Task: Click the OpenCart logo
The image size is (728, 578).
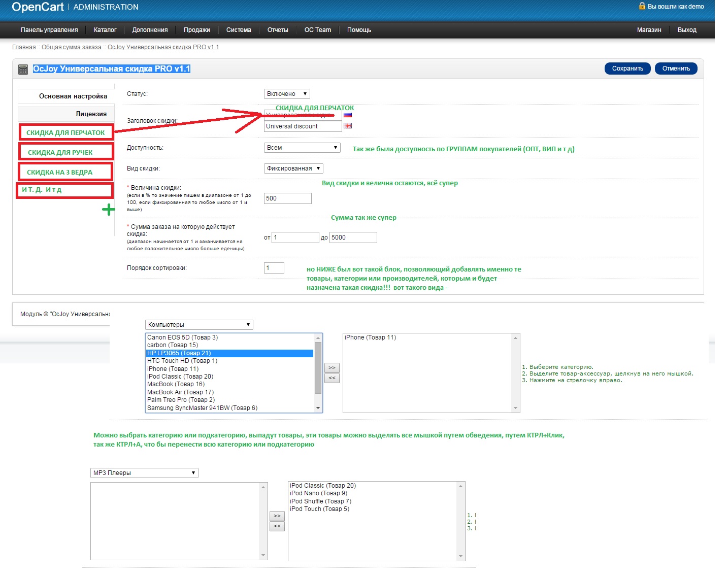Action: 38,7
